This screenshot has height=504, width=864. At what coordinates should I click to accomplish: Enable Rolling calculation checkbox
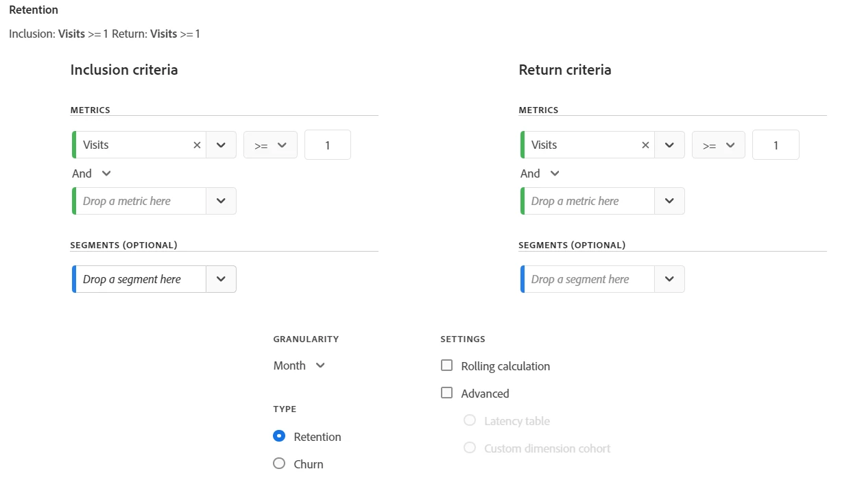point(447,365)
